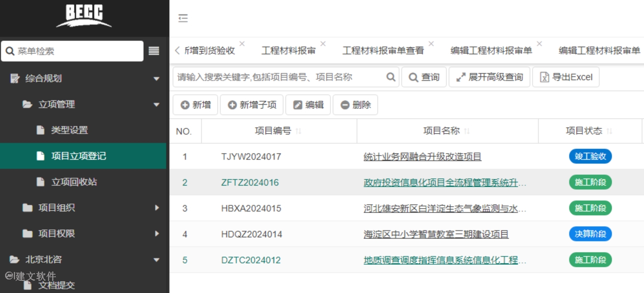Click the 施工阶段 badge for DZTC2024012
The height and width of the screenshot is (293, 644).
590,260
